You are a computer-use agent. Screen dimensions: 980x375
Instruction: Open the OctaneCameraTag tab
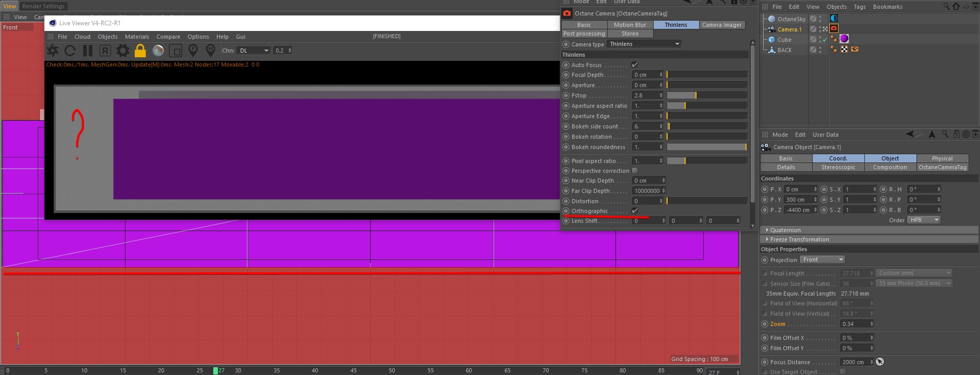pyautogui.click(x=942, y=167)
